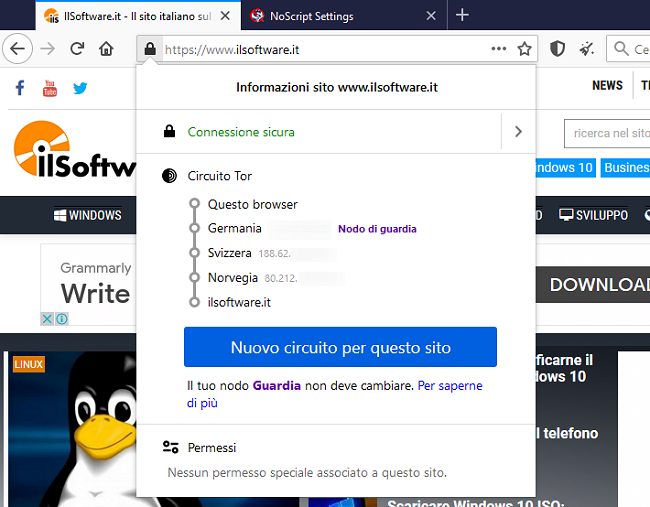650x507 pixels.
Task: Open the home page button
Action: [x=106, y=49]
